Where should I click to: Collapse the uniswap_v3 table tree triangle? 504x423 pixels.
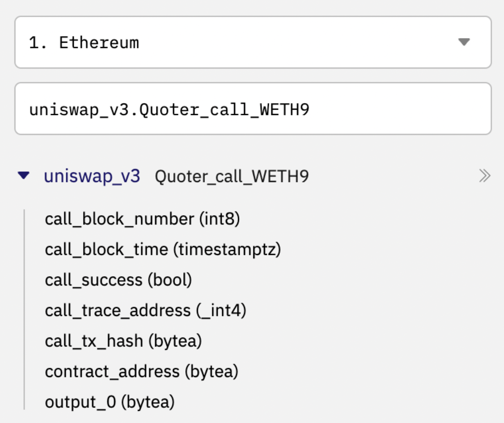(24, 175)
